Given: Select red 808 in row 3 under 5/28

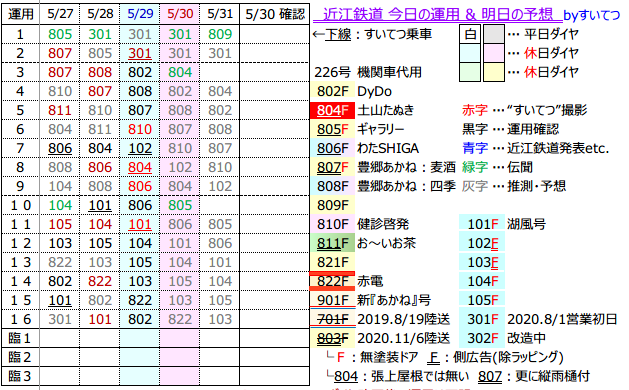Looking at the screenshot, I should point(100,73).
